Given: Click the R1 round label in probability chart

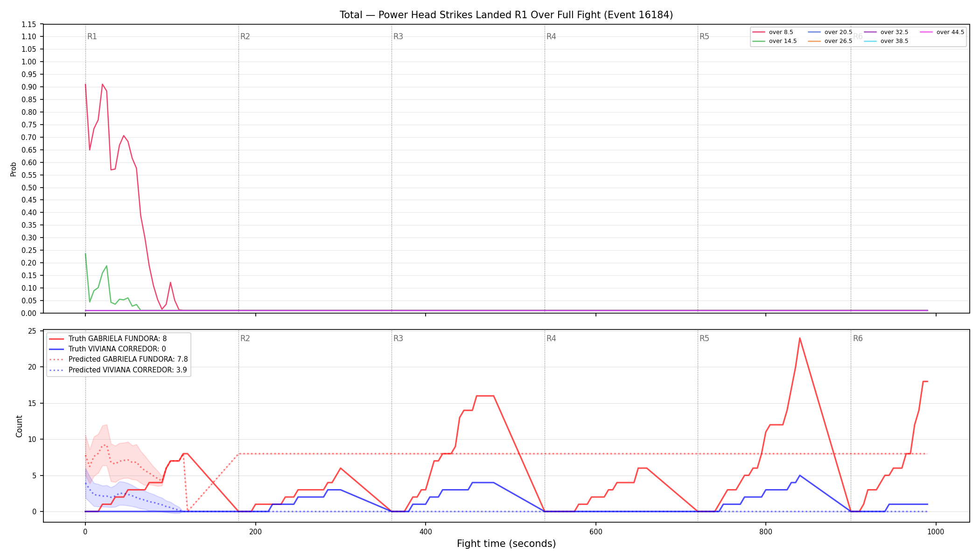Looking at the screenshot, I should (92, 36).
